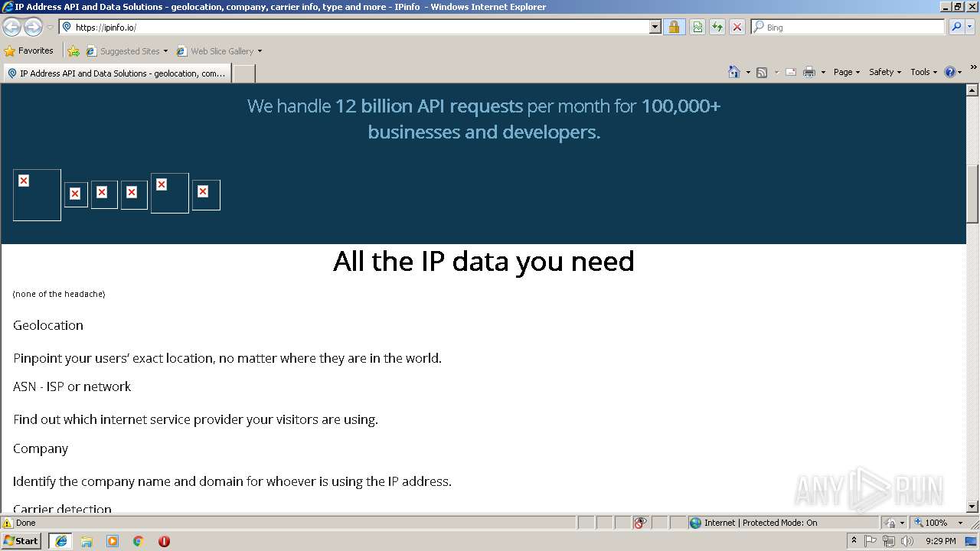980x551 pixels.
Task: Add page to Favorites bar icon
Action: 73,51
